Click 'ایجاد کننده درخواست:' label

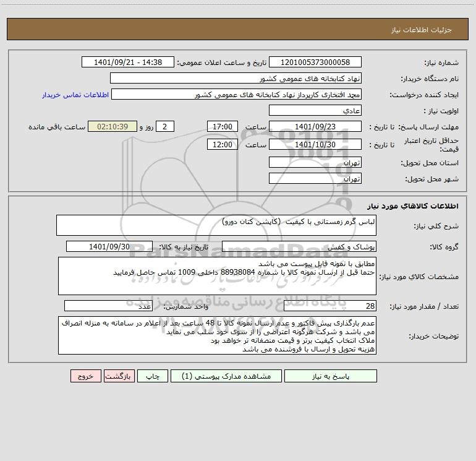[424, 95]
